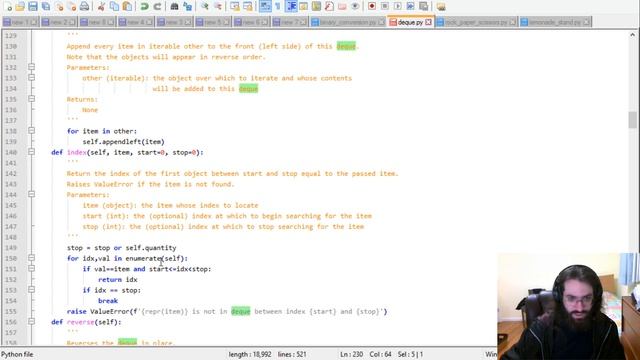This screenshot has height=360, width=640.
Task: Click the Save All icon
Action: click(x=46, y=6)
